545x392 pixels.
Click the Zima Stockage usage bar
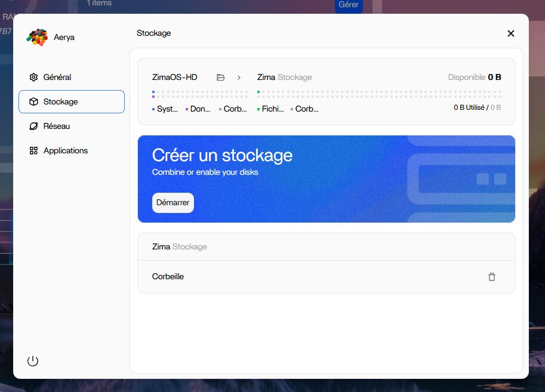[379, 94]
